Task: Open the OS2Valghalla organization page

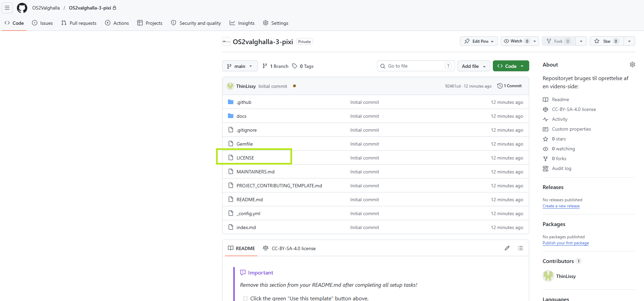Action: (46, 8)
